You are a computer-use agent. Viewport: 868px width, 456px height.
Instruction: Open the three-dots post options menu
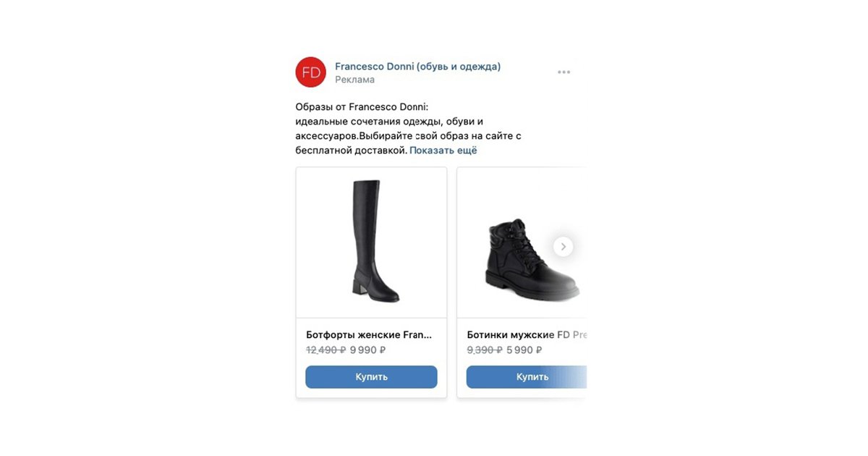coord(564,72)
